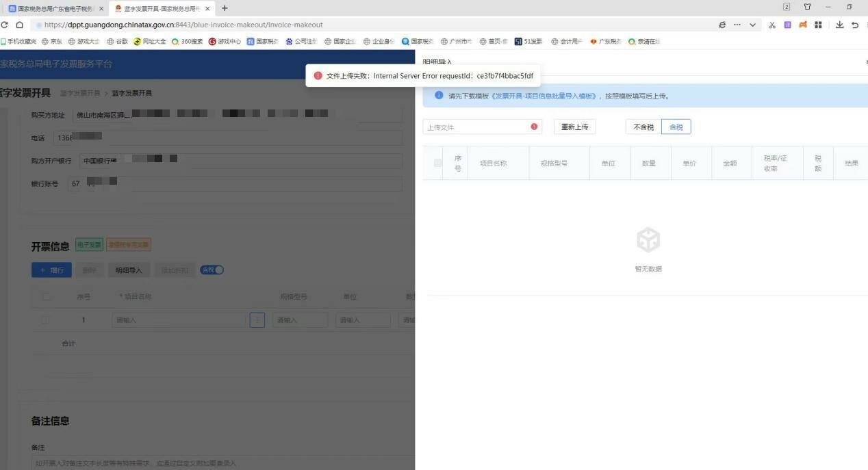Click the scissors screenshot tool icon
The image size is (868, 470).
[x=772, y=25]
